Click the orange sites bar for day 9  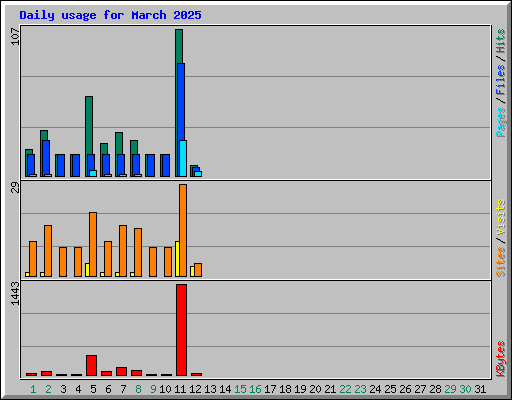[x=153, y=262]
